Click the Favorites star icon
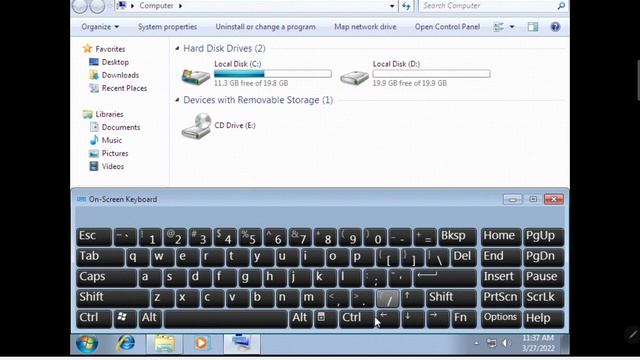This screenshot has width=640, height=360. 87,49
